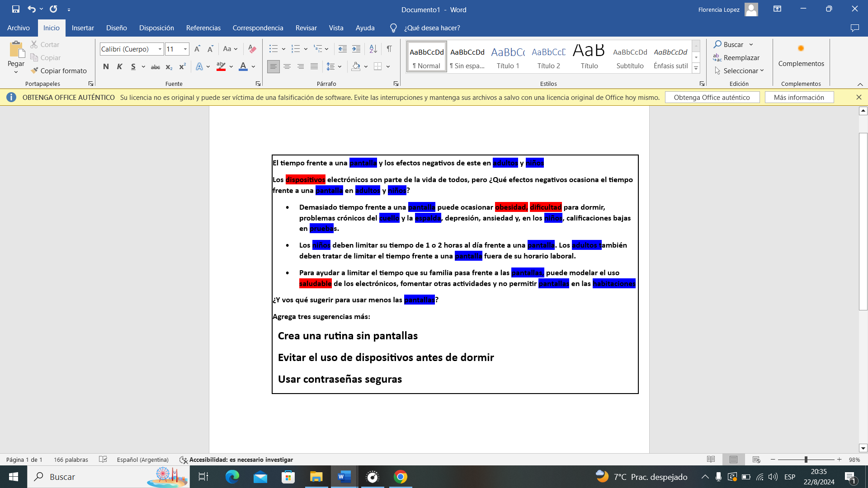Click the numbered list icon
Viewport: 868px width, 488px height.
[295, 49]
